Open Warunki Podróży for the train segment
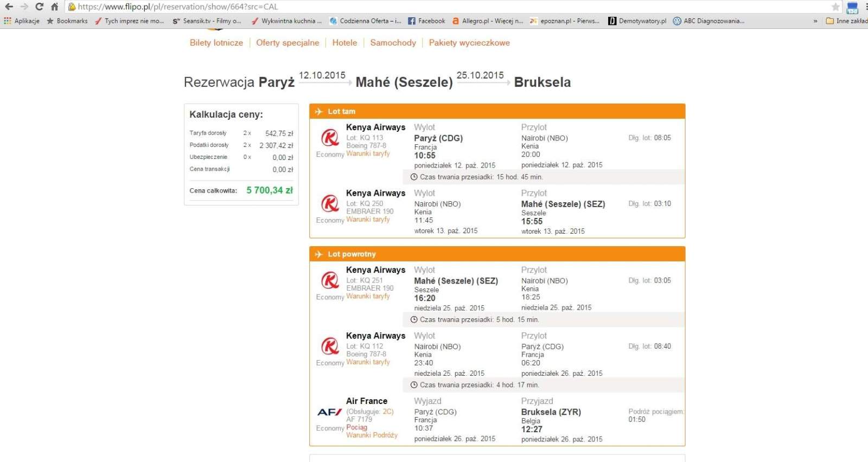 coord(372,435)
